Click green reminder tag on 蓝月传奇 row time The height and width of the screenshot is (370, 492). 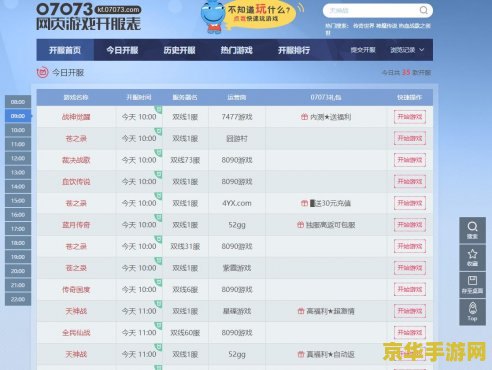[x=159, y=217]
